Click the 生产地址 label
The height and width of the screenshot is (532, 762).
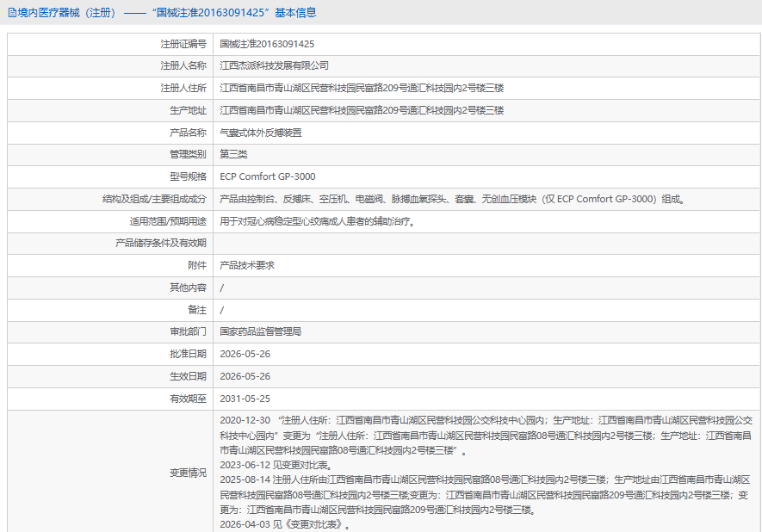point(188,110)
